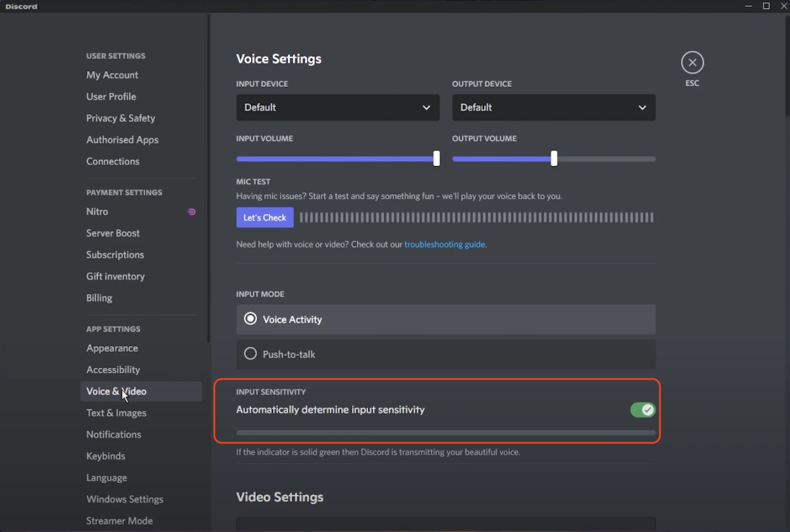Image resolution: width=790 pixels, height=532 pixels.
Task: Adjust the Input Volume slider
Action: coord(435,159)
